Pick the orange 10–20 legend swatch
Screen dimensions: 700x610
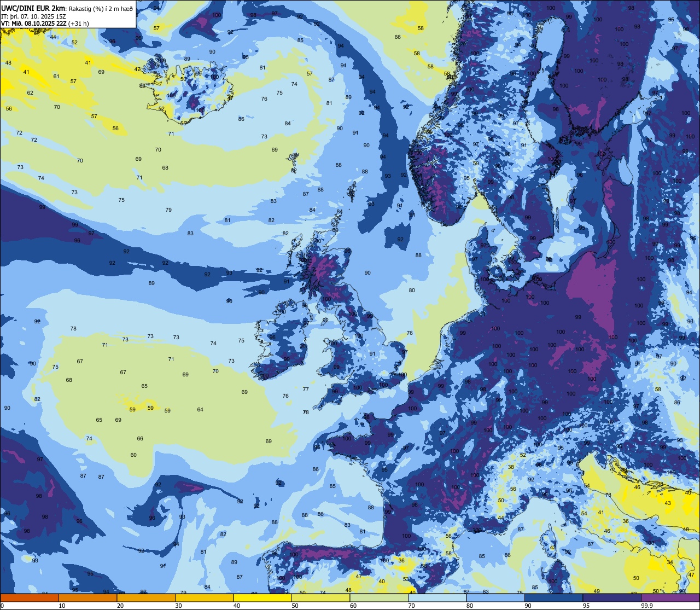coord(87,598)
